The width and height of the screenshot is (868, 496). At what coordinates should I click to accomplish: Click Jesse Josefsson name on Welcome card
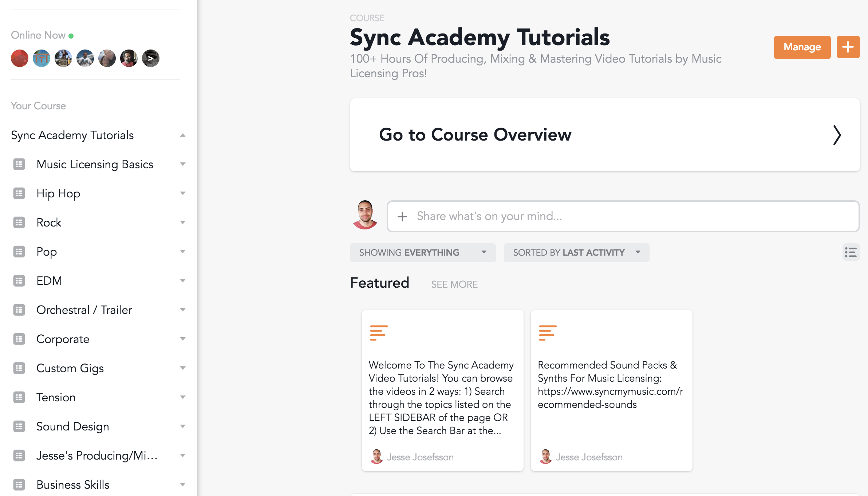420,457
